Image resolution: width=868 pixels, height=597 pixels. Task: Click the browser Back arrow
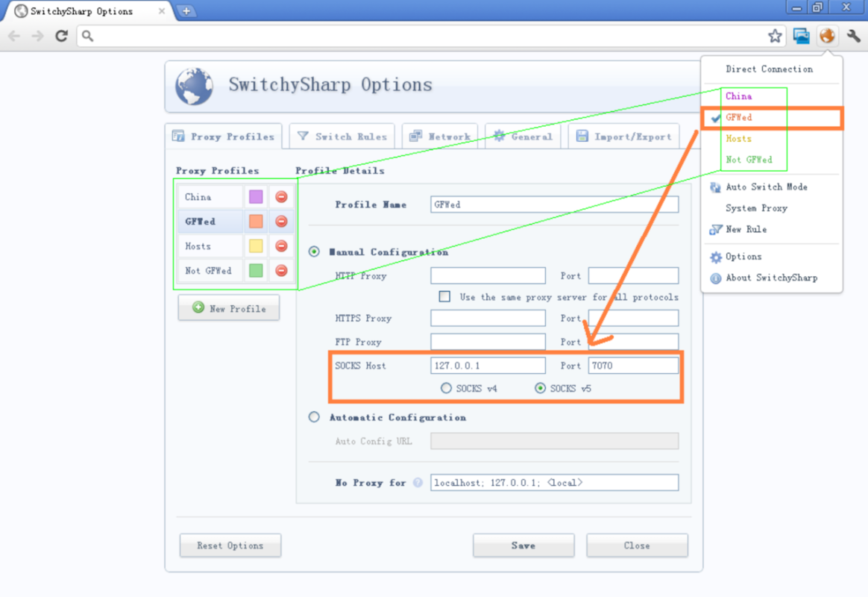(14, 37)
